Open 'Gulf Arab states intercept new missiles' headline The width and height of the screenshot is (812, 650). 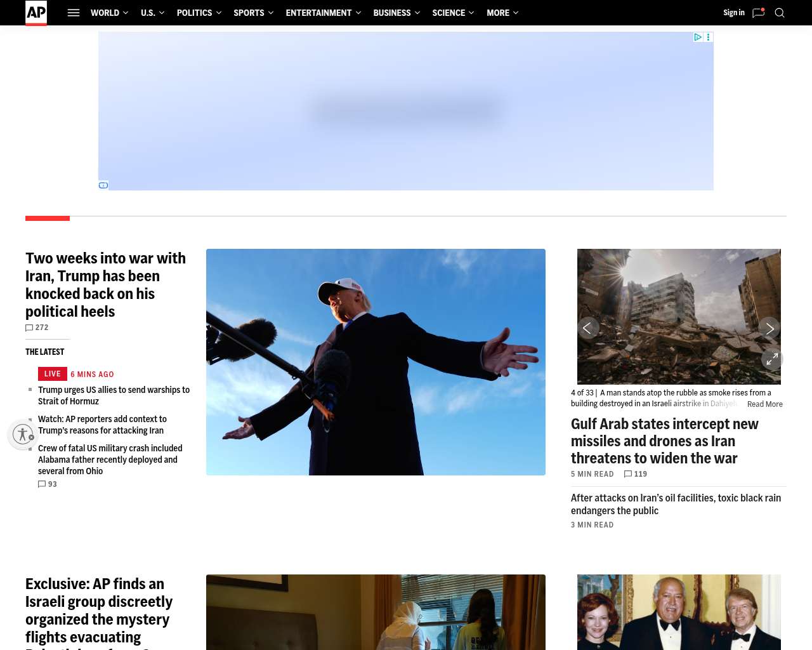(x=665, y=441)
